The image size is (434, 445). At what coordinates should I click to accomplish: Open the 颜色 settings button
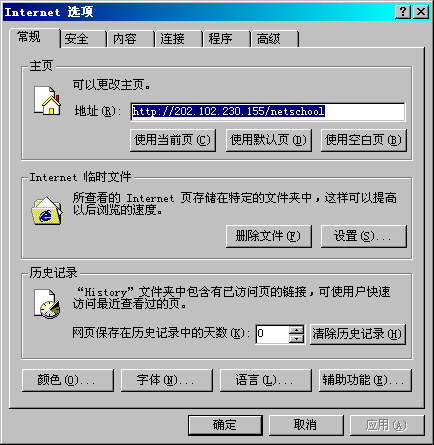point(68,380)
